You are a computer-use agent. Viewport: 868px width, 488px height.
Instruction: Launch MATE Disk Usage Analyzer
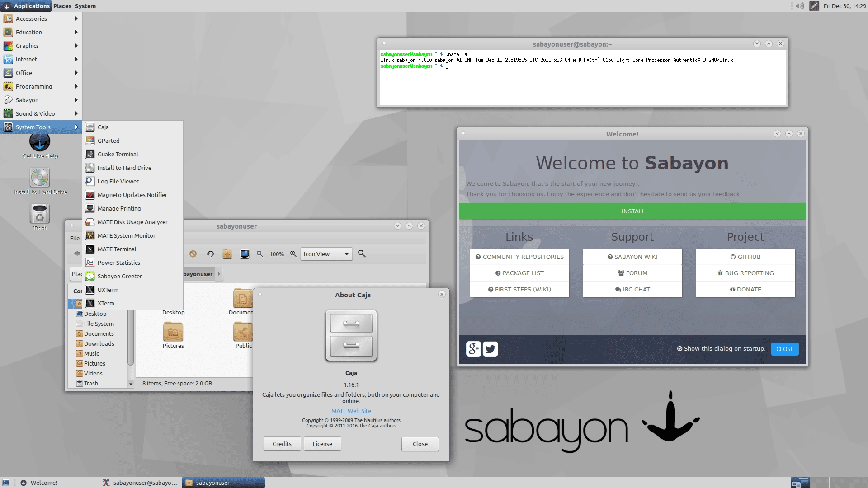132,222
